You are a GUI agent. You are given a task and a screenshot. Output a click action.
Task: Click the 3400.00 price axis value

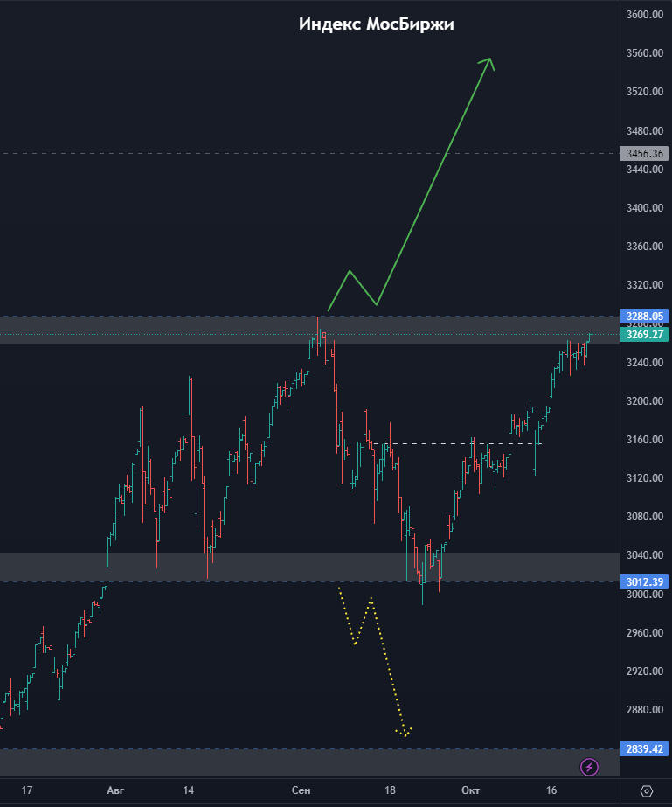[644, 208]
